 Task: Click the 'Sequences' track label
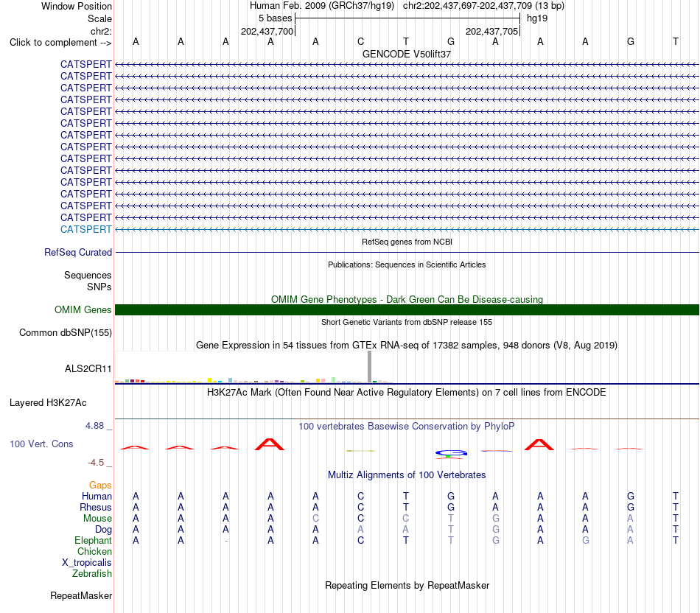pyautogui.click(x=88, y=275)
